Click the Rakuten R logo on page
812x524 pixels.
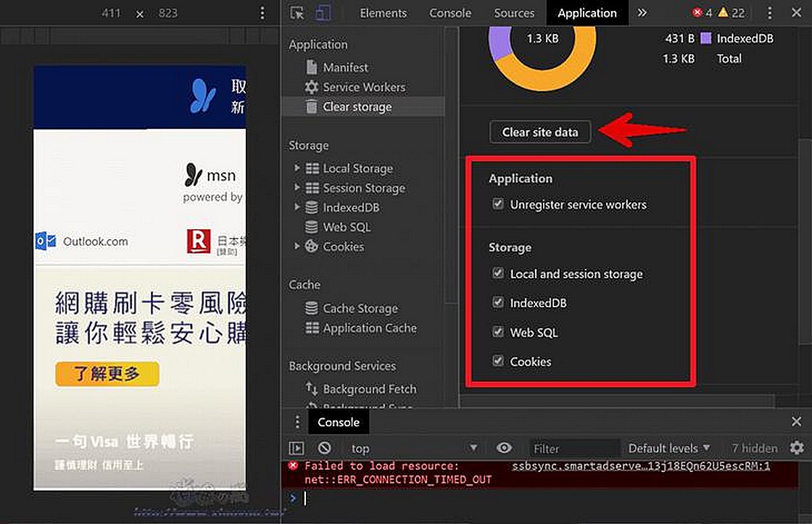199,242
